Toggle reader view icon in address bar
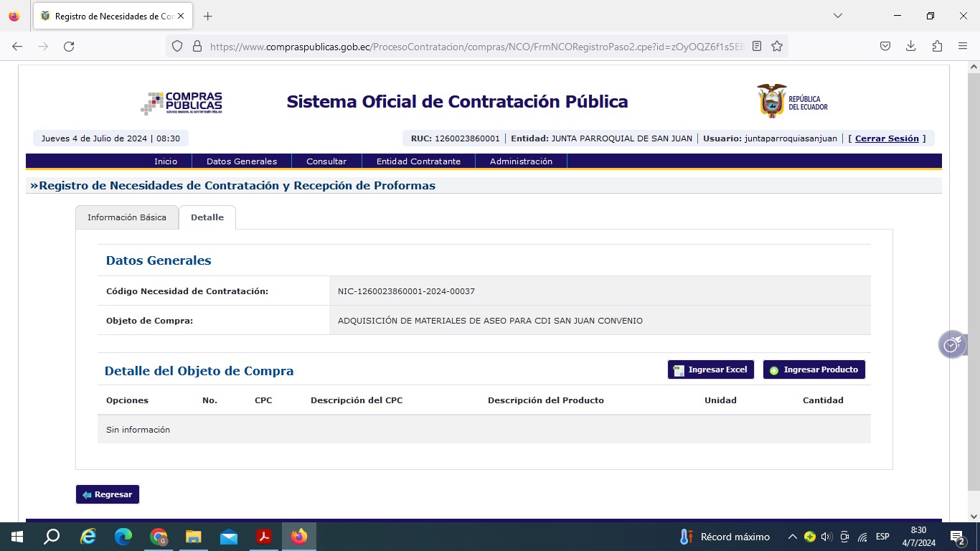Image resolution: width=980 pixels, height=551 pixels. click(757, 47)
